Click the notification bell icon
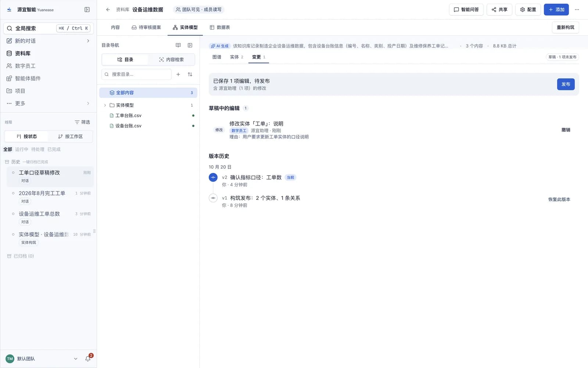This screenshot has height=368, width=588. [x=88, y=358]
